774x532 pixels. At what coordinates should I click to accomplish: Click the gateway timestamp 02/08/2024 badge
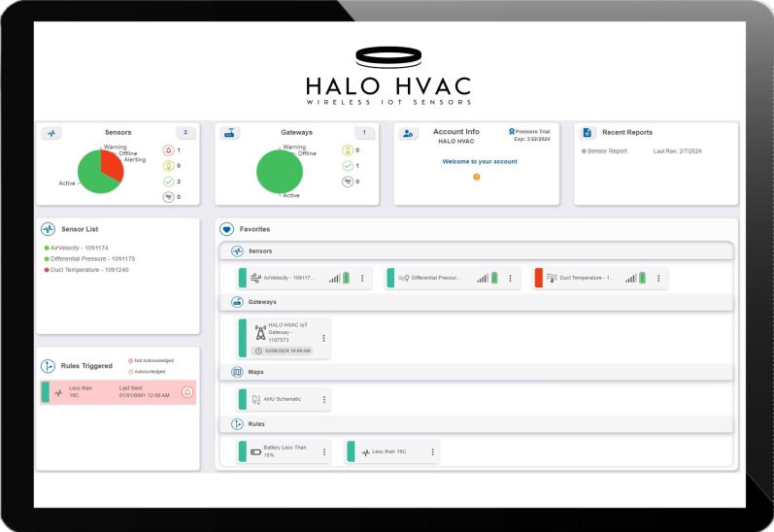(283, 350)
